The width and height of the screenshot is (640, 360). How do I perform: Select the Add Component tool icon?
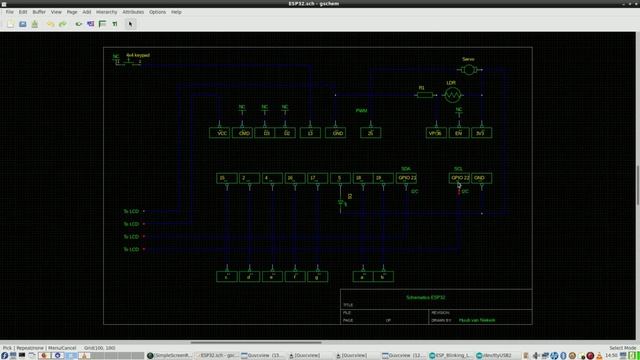coord(78,24)
